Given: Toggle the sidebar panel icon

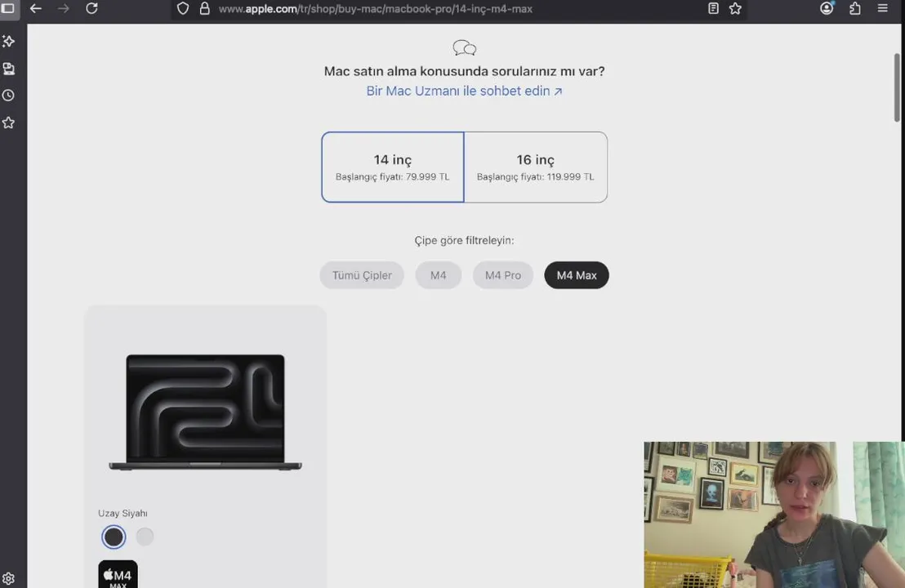Looking at the screenshot, I should [x=8, y=8].
